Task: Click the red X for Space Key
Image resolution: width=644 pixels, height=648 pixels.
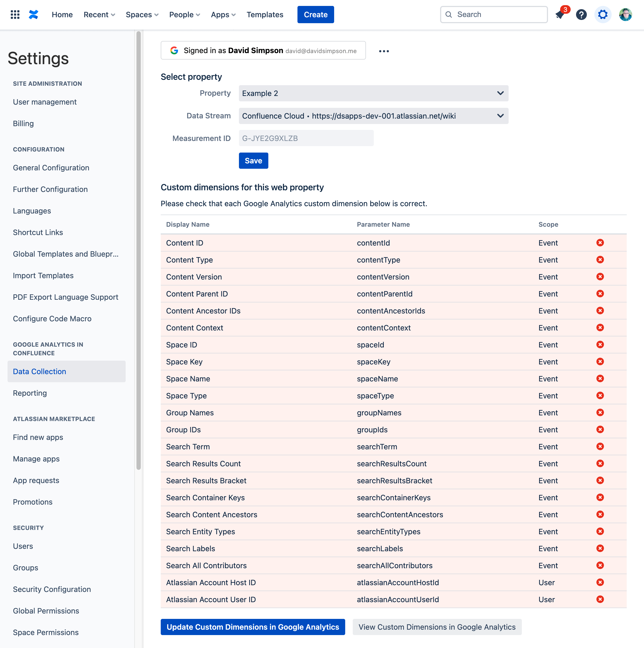Action: pos(600,361)
